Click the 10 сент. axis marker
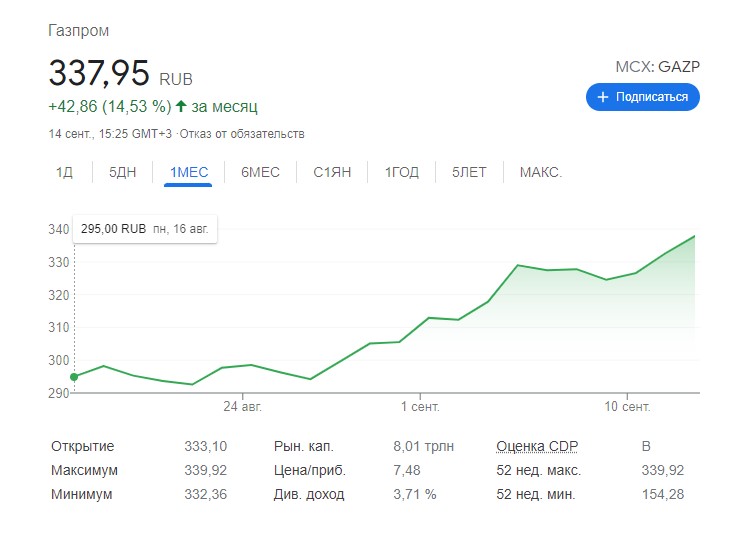Image resolution: width=738 pixels, height=533 pixels. [x=627, y=406]
